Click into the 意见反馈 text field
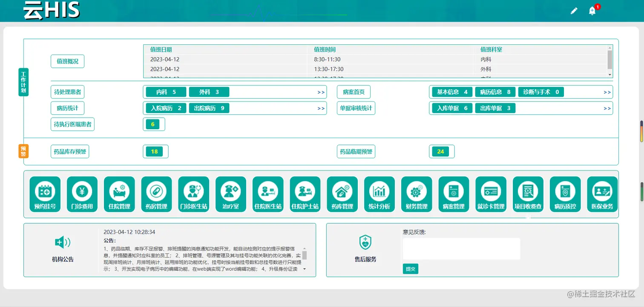The image size is (644, 307). coord(461,249)
